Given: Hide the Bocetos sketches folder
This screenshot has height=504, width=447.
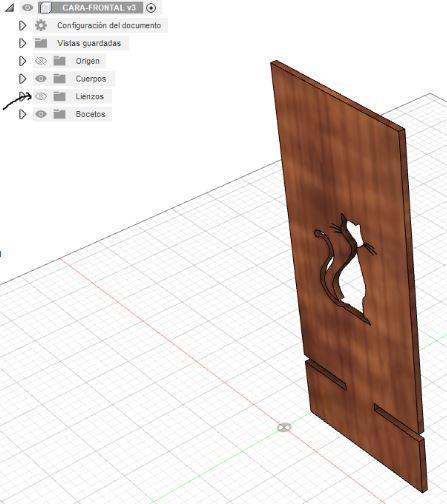Looking at the screenshot, I should 41,114.
